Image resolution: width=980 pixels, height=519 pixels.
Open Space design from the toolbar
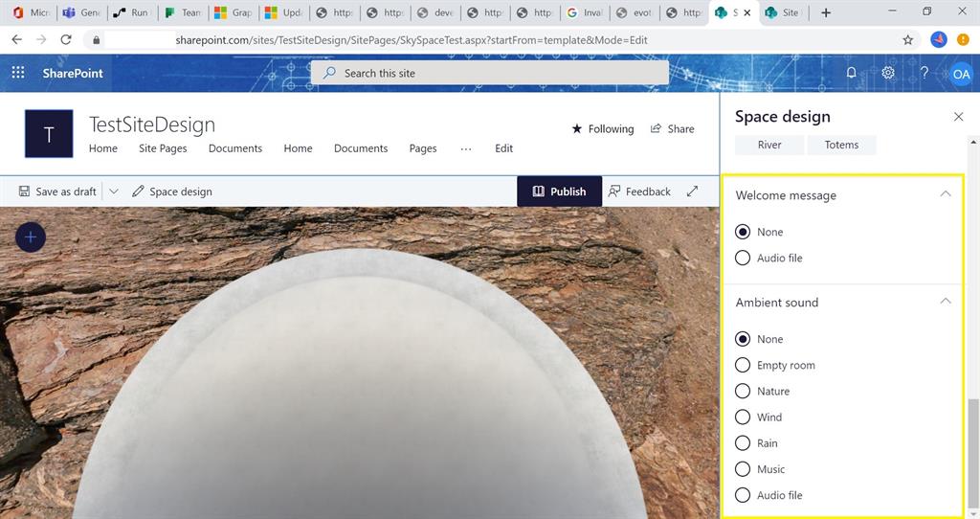pyautogui.click(x=172, y=192)
